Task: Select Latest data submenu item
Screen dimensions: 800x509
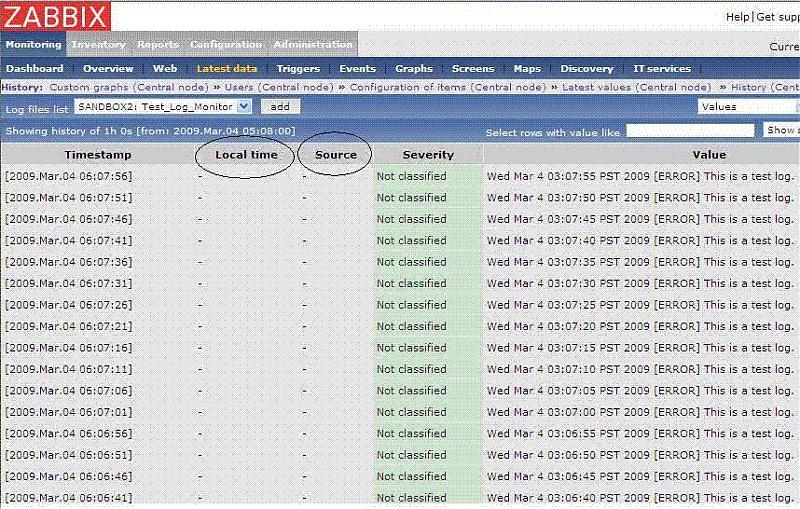Action: 227,68
